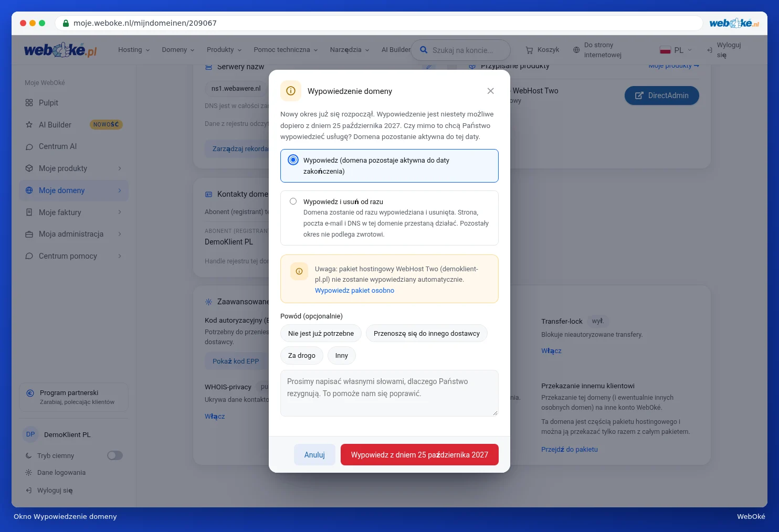Choose reason Przenoszę się do innego dostawcy

(427, 334)
